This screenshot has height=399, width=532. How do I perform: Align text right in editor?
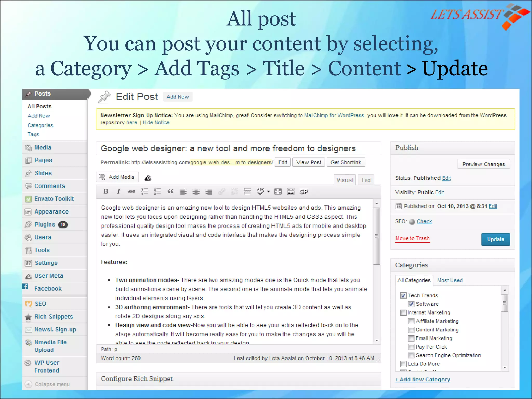[x=209, y=192]
